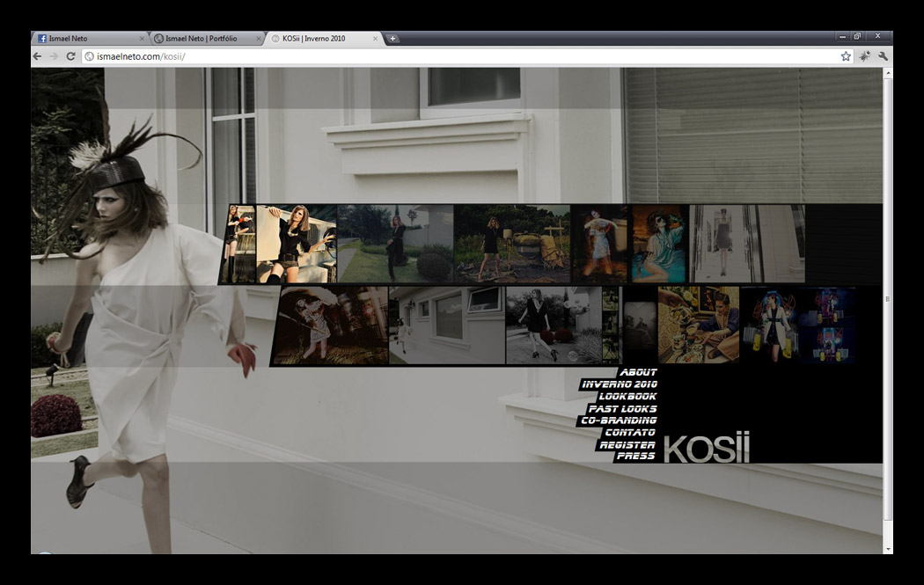The image size is (924, 585).
Task: Switch to the Ismael Neto Portfólio tab
Action: click(x=201, y=39)
